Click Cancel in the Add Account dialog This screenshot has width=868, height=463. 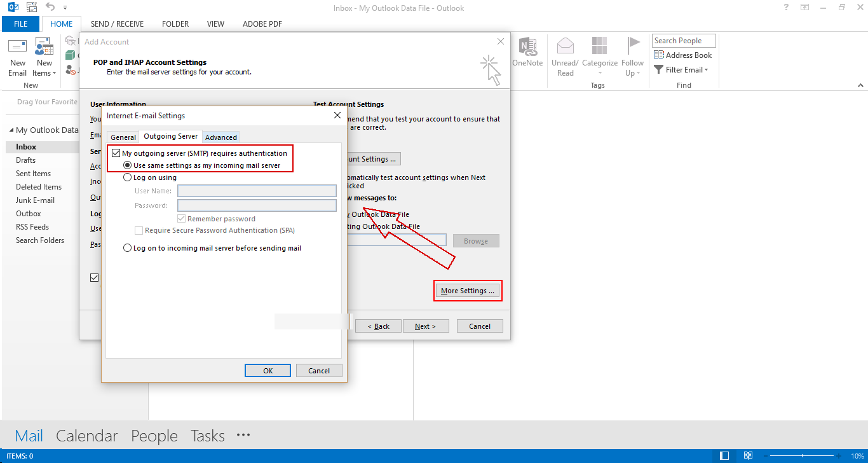(x=480, y=326)
